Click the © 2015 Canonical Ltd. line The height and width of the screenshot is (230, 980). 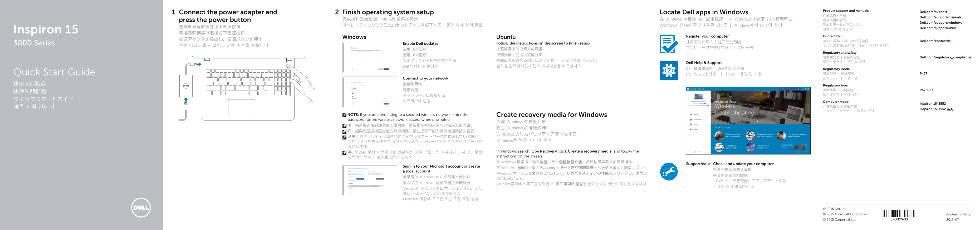pyautogui.click(x=839, y=219)
